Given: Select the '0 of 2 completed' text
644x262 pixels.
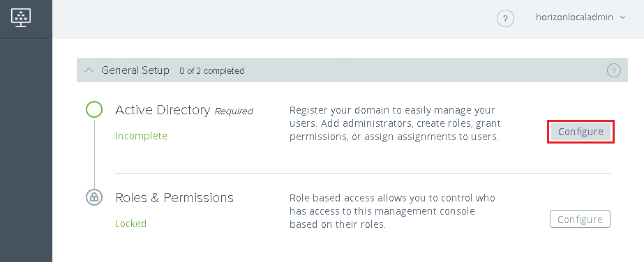Looking at the screenshot, I should click(211, 71).
